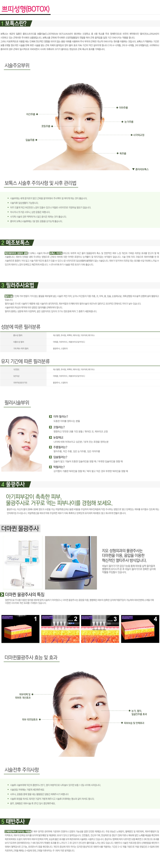The width and height of the screenshot is (160, 868).
Task: Click the arrow icon beside 주름필러는?
Action: click(x=50, y=447)
